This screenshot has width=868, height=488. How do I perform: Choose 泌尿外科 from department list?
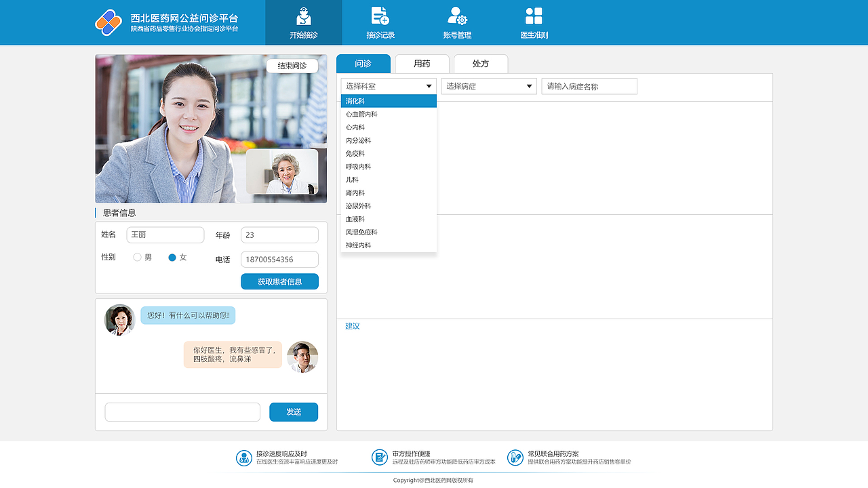(x=389, y=206)
